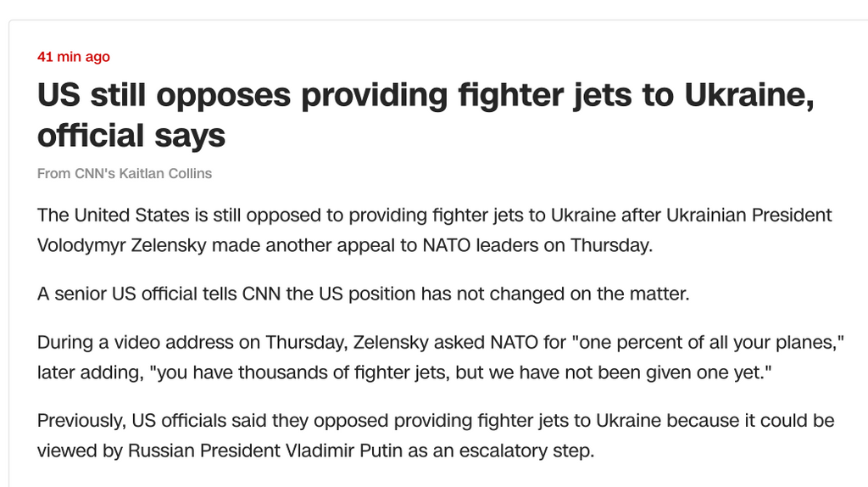The image size is (868, 487).
Task: Click the name "Kaitlan Collins" in the byline
Action: pyautogui.click(x=165, y=173)
